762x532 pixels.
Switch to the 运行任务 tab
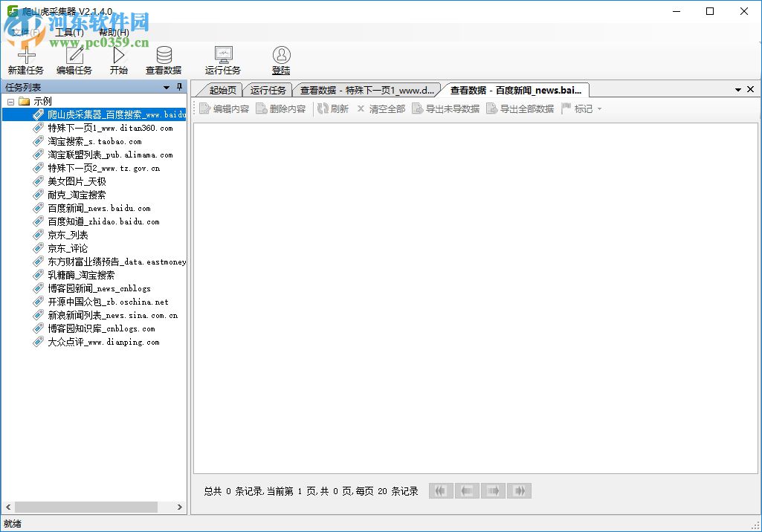point(268,91)
